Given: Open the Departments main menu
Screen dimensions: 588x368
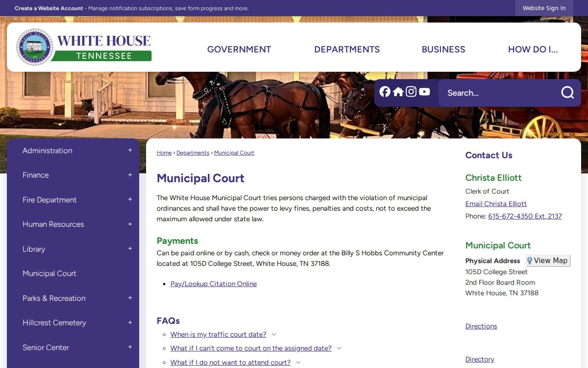Looking at the screenshot, I should coord(347,49).
